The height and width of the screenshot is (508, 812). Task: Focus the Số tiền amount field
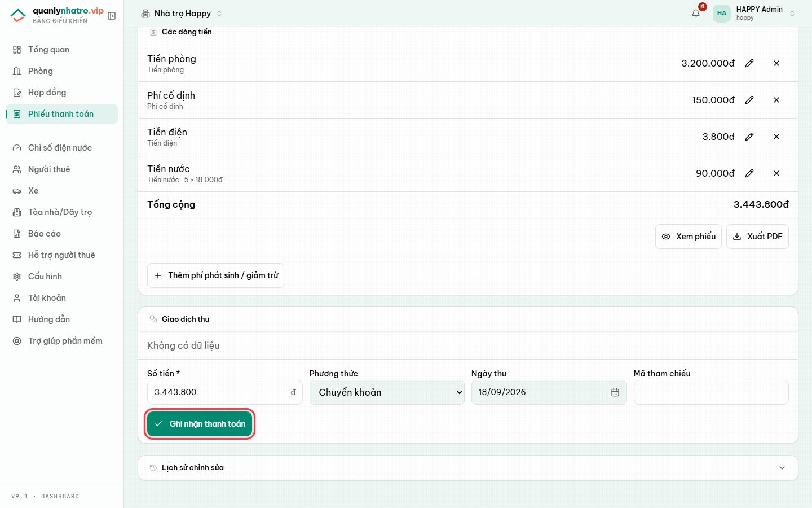[x=225, y=392]
